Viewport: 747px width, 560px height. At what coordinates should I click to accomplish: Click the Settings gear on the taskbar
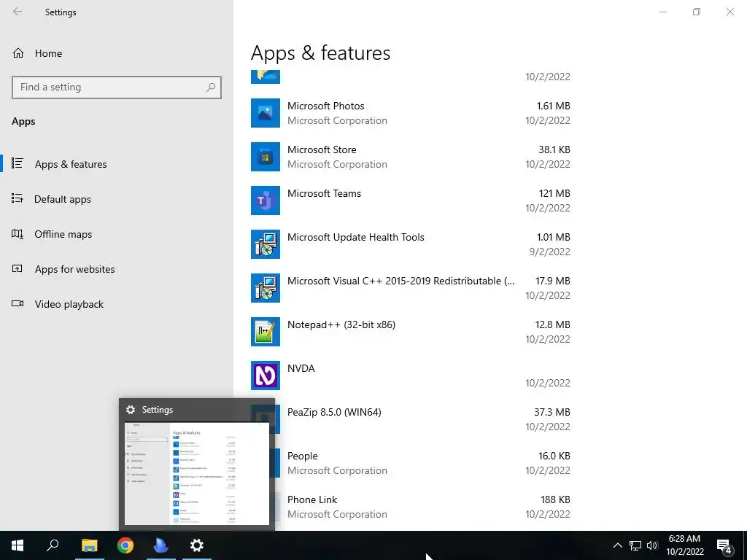197,545
